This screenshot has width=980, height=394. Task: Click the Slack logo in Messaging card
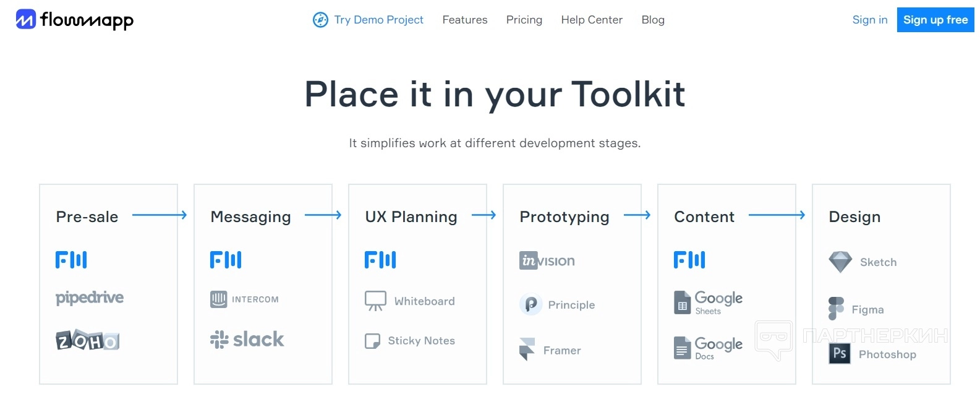[247, 340]
